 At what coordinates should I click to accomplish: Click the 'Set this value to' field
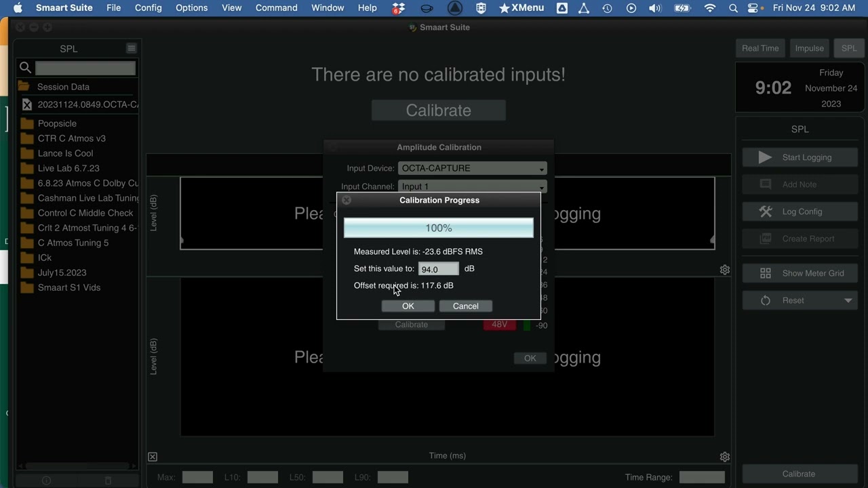pyautogui.click(x=439, y=269)
